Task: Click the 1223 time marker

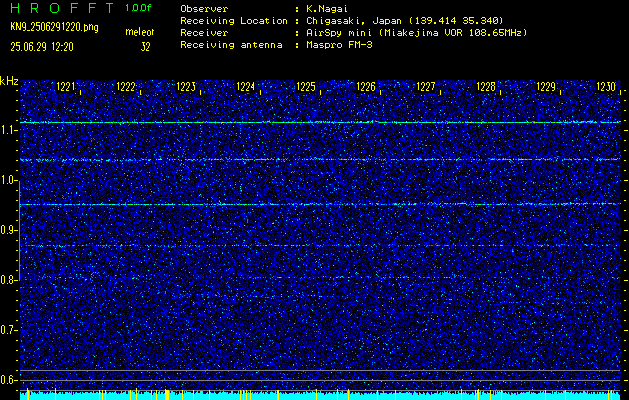Action: click(x=186, y=87)
